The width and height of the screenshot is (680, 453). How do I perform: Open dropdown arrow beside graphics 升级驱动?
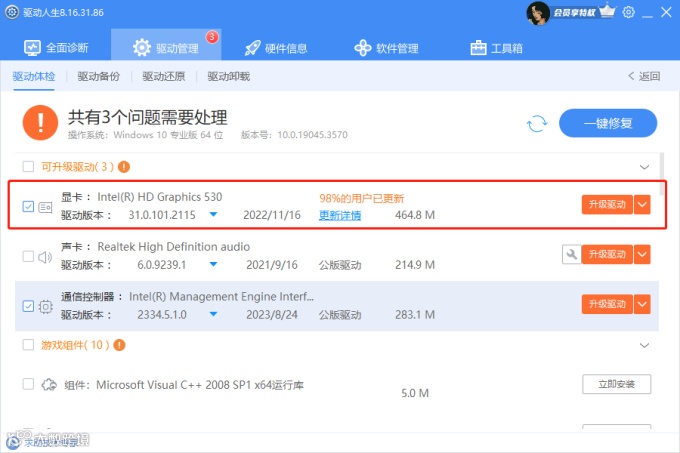[642, 205]
